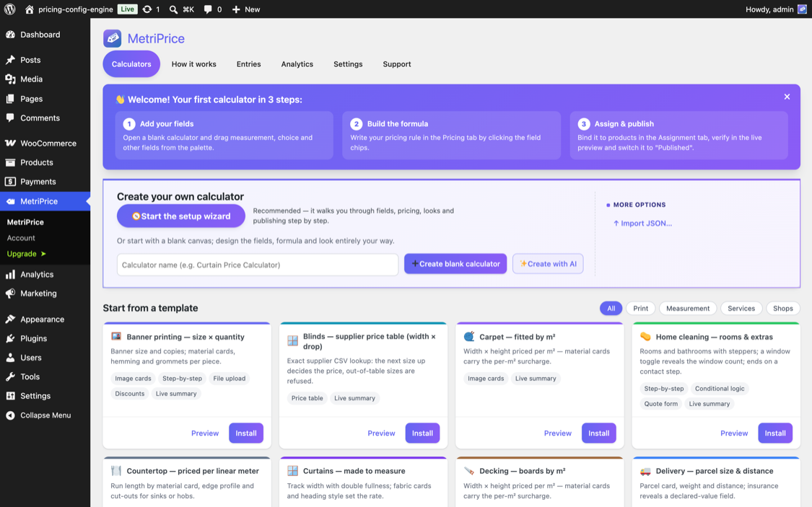Click the WooCommerce icon in sidebar
Screen dimensions: 812x507
click(x=10, y=144)
